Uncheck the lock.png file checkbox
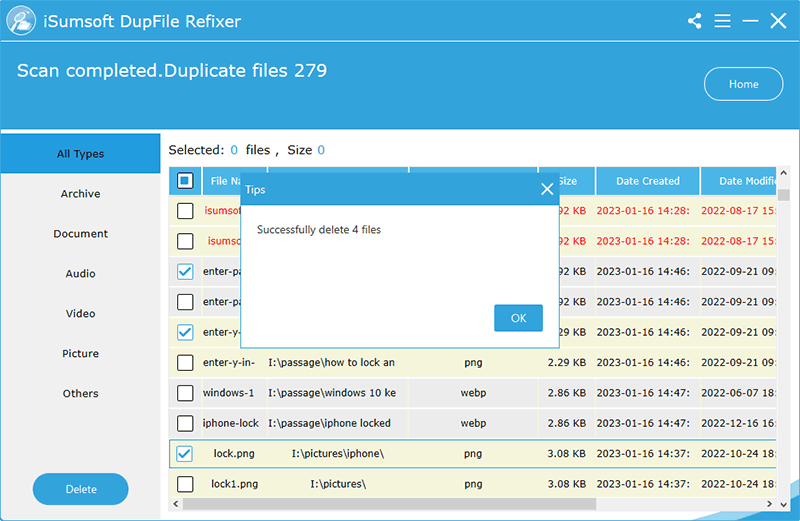Image resolution: width=800 pixels, height=521 pixels. pos(185,454)
